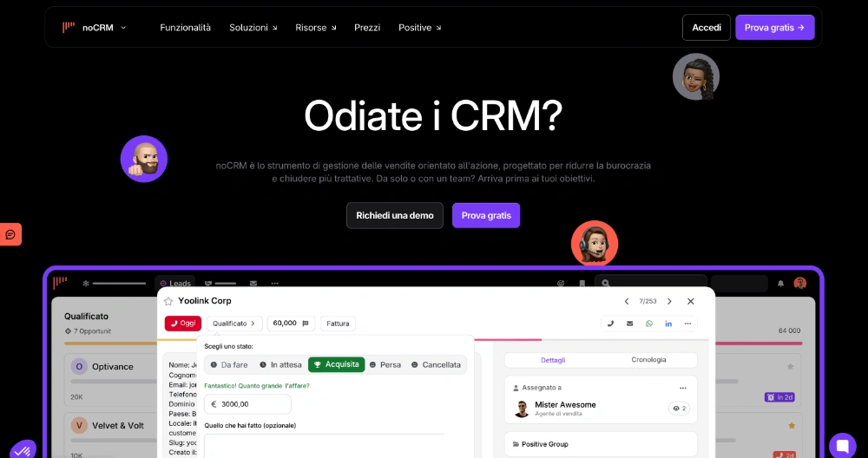Click the purple double-check badge at bottom left
The image size is (868, 458).
point(23,449)
